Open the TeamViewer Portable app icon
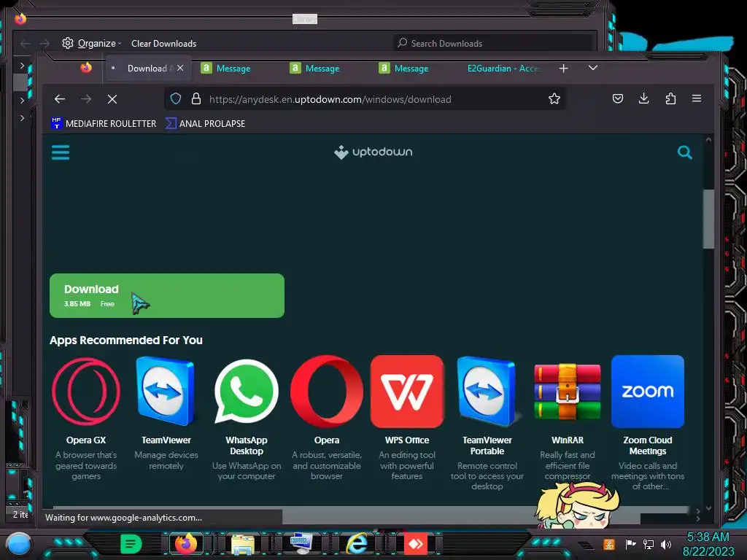The height and width of the screenshot is (560, 747). (x=487, y=391)
